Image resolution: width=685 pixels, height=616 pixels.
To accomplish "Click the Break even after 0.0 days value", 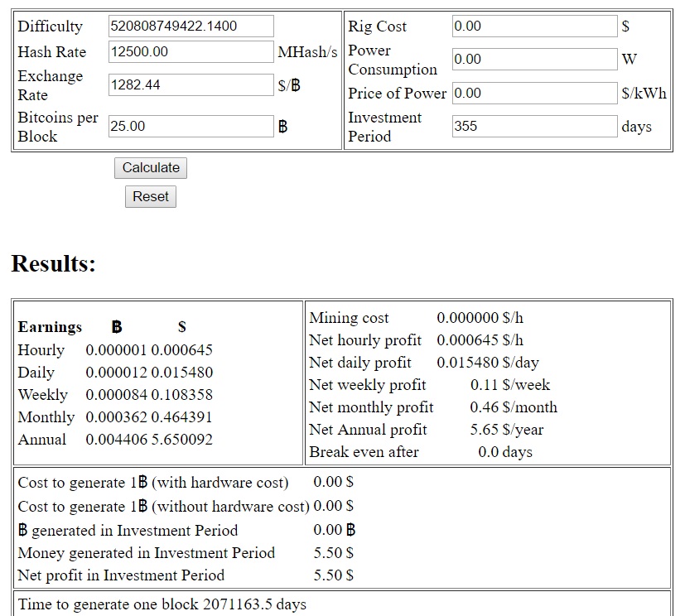I will pyautogui.click(x=504, y=452).
